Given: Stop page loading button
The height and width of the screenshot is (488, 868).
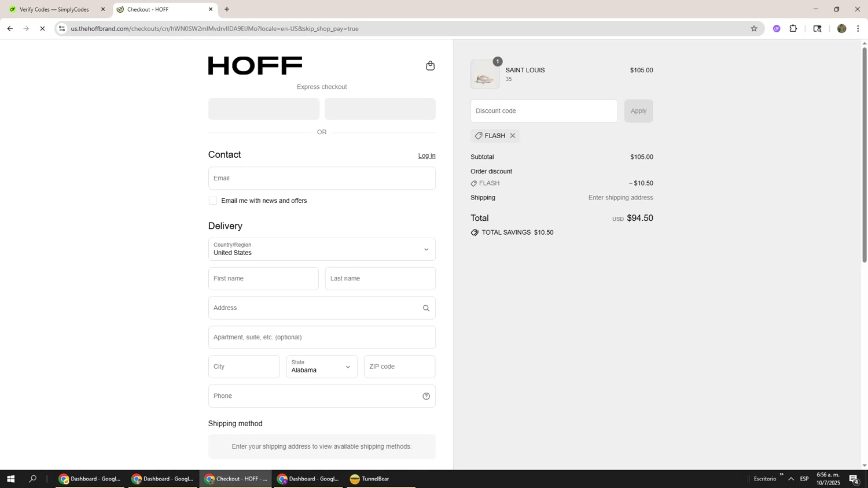Looking at the screenshot, I should [x=42, y=28].
